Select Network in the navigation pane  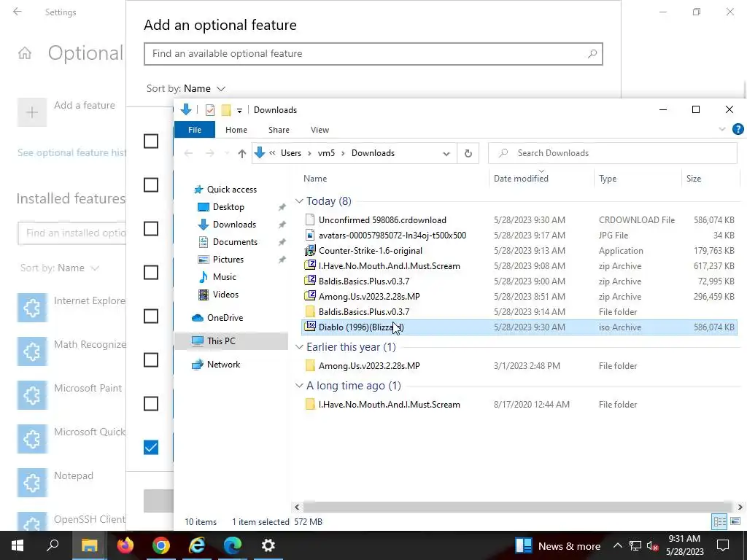point(223,365)
